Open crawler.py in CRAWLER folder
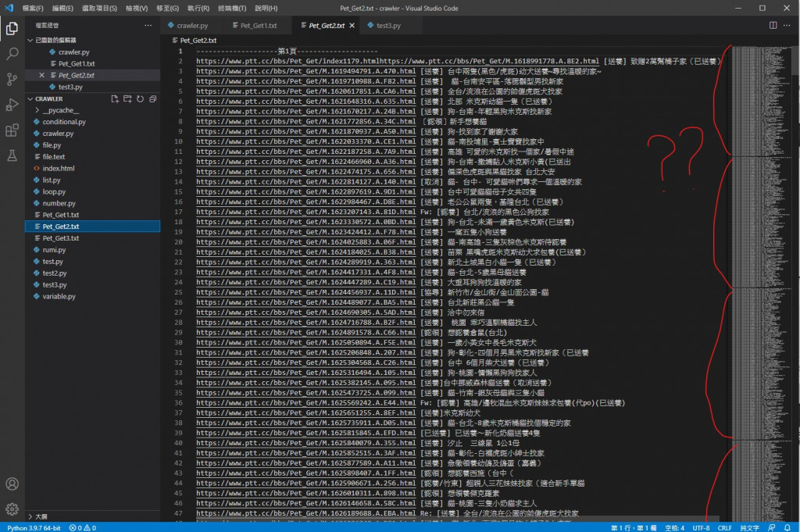The width and height of the screenshot is (800, 532). coord(58,134)
